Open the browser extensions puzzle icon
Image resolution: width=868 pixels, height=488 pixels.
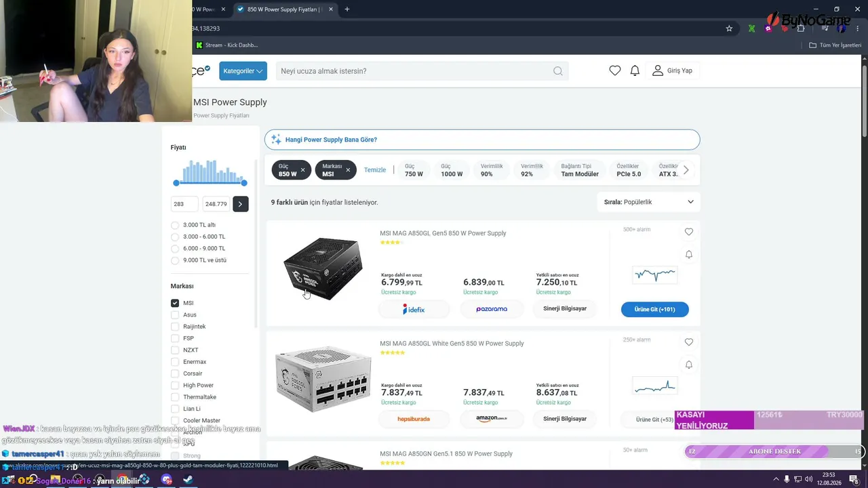tap(801, 28)
